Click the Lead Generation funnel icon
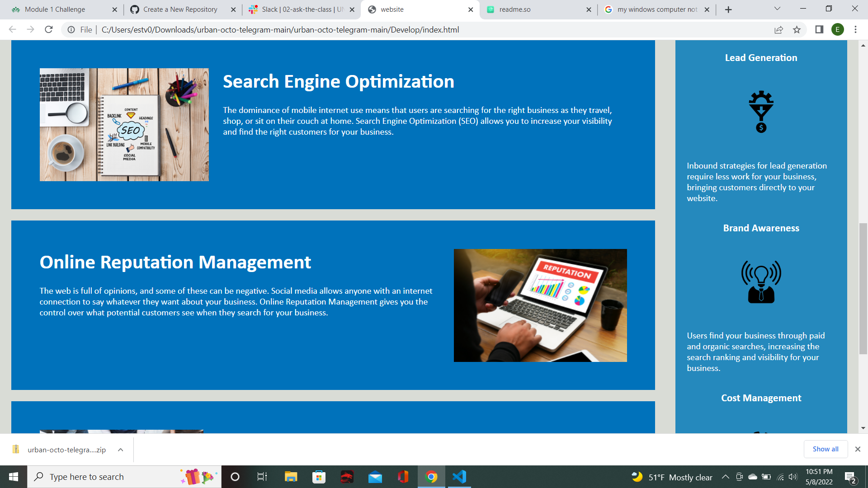The width and height of the screenshot is (868, 488). (x=761, y=112)
